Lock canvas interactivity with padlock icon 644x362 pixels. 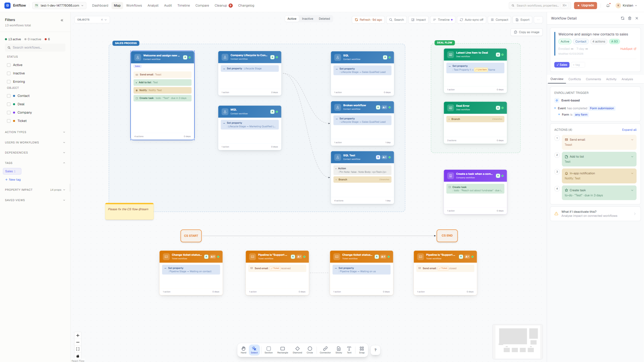78,356
